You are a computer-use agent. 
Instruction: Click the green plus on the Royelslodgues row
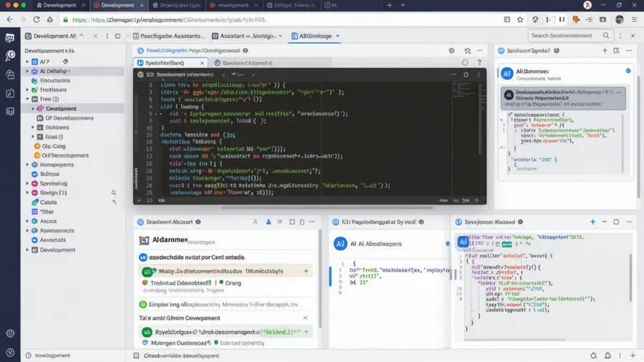pyautogui.click(x=306, y=332)
